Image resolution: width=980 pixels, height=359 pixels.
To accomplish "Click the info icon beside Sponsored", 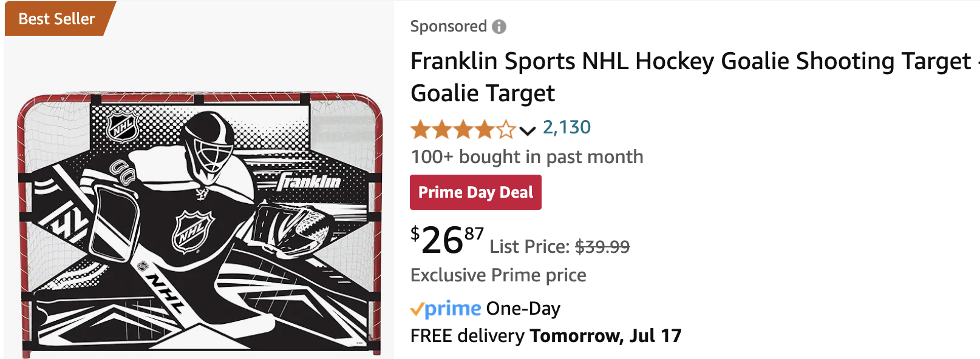I will point(499,27).
